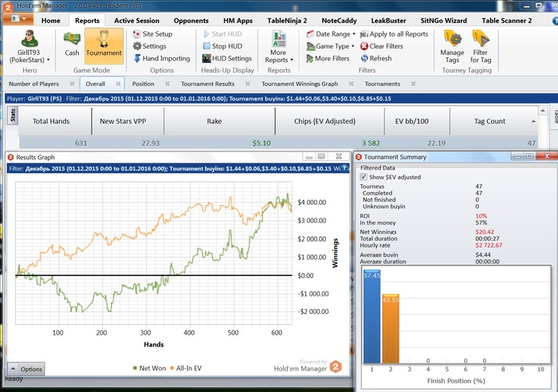Open the Date Range filter
Image resolution: width=558 pixels, height=392 pixels.
(331, 34)
